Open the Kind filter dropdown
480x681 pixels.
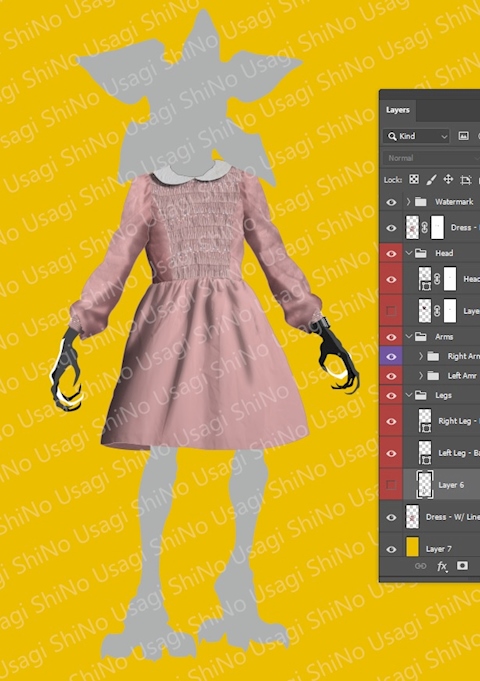coord(416,136)
